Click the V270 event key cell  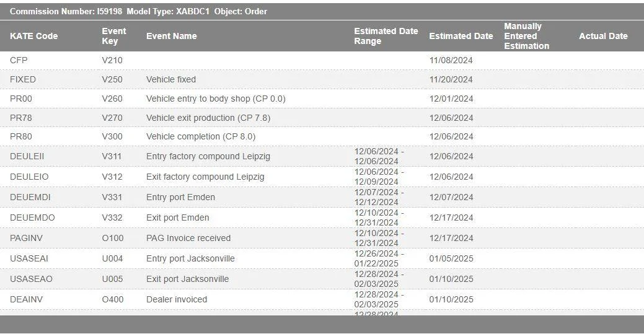(x=112, y=118)
